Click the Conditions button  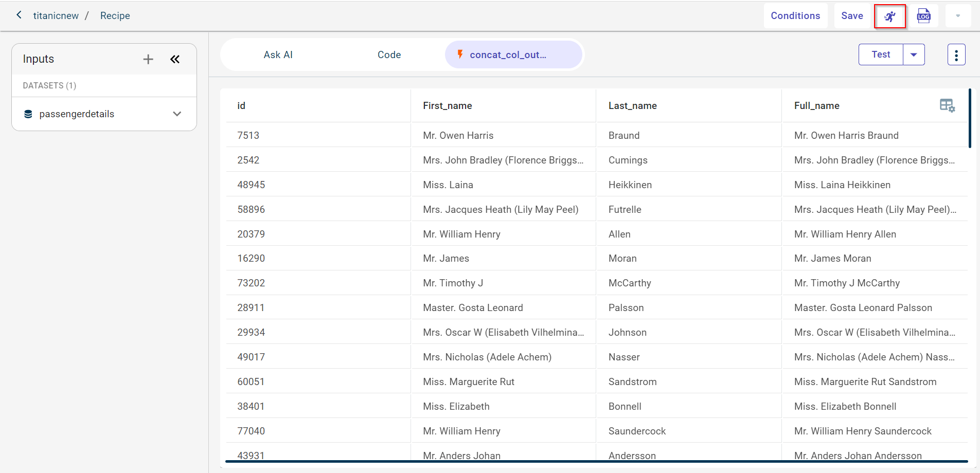pos(795,16)
